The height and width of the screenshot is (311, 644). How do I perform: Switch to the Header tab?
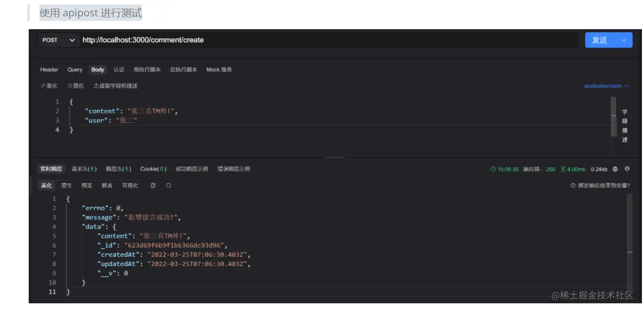pos(49,70)
